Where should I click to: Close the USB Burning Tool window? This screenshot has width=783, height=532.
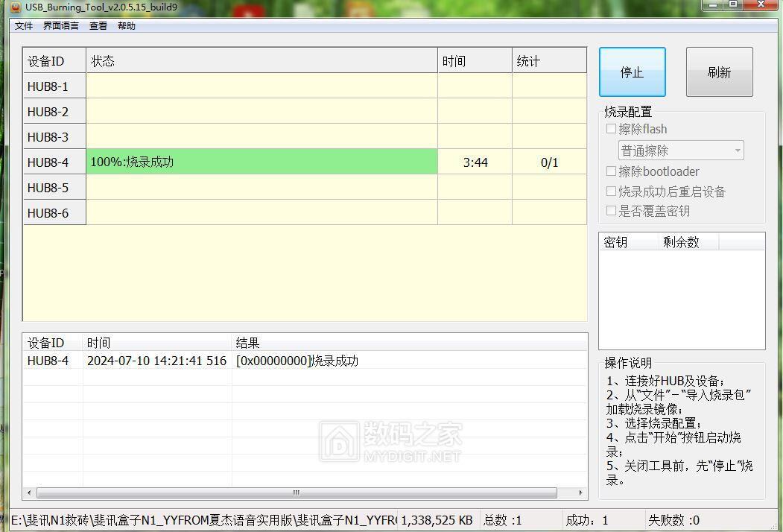[761, 4]
